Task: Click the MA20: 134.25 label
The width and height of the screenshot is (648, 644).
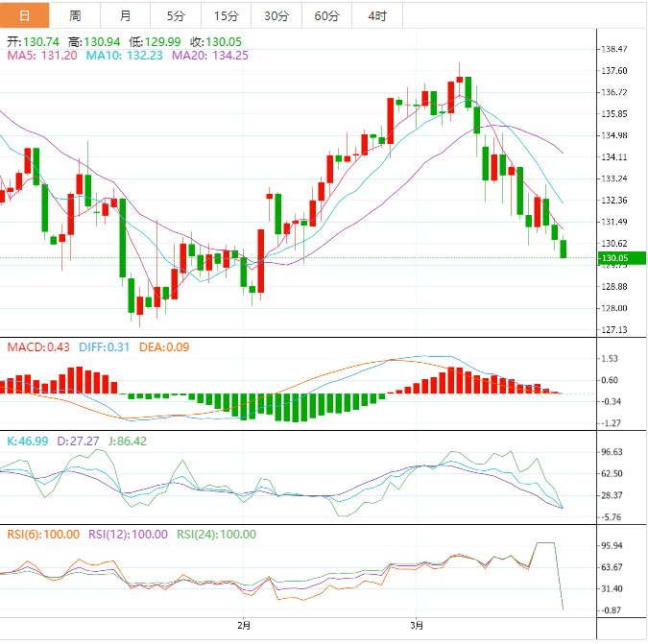Action: point(210,56)
